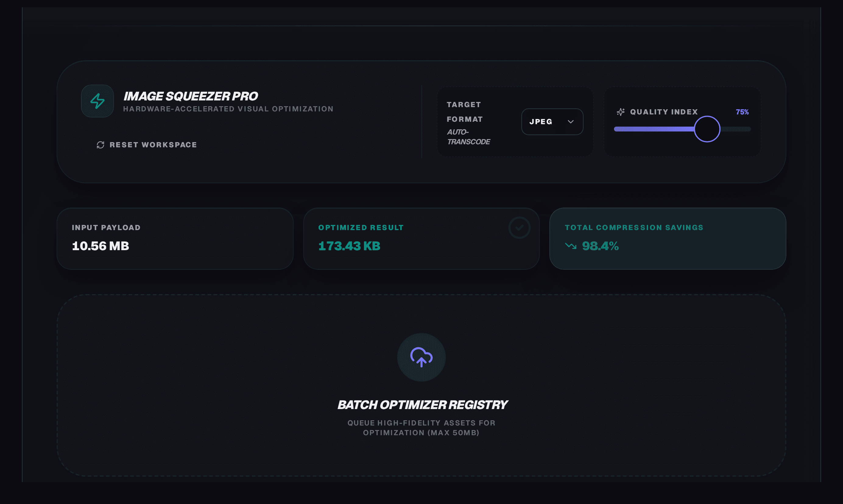Click the checkmark circle in Optimized Result
Viewport: 843px width, 504px height.
[519, 228]
